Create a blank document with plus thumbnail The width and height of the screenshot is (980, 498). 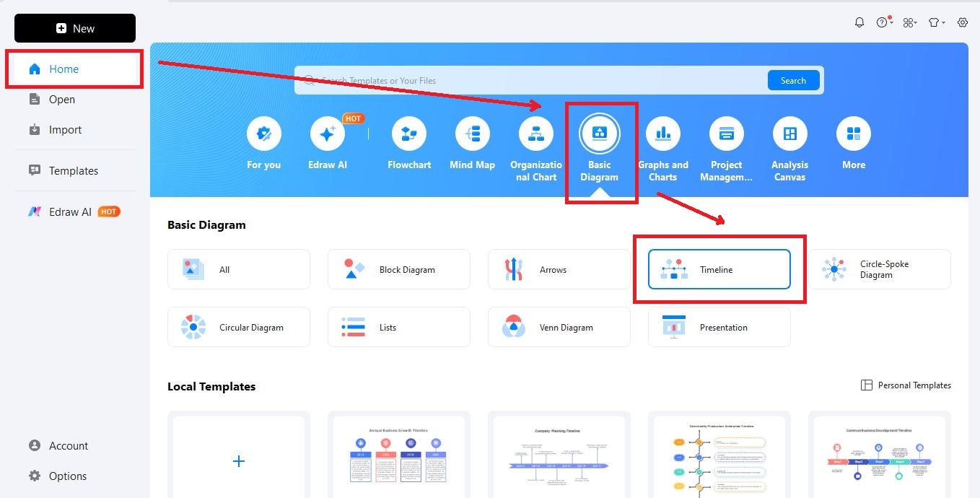(239, 460)
